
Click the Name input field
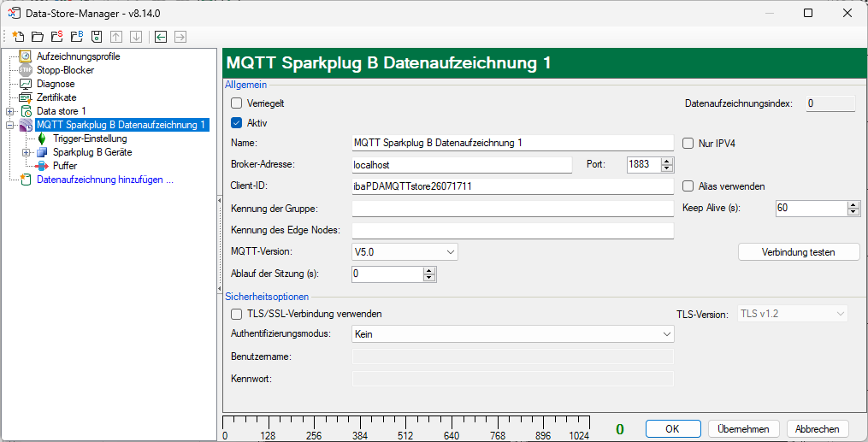tap(512, 143)
